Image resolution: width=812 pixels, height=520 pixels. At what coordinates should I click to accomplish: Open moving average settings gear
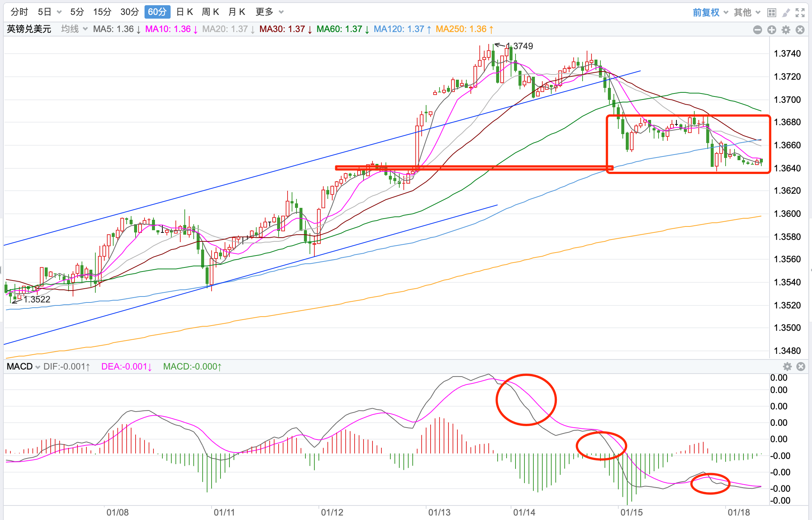786,30
